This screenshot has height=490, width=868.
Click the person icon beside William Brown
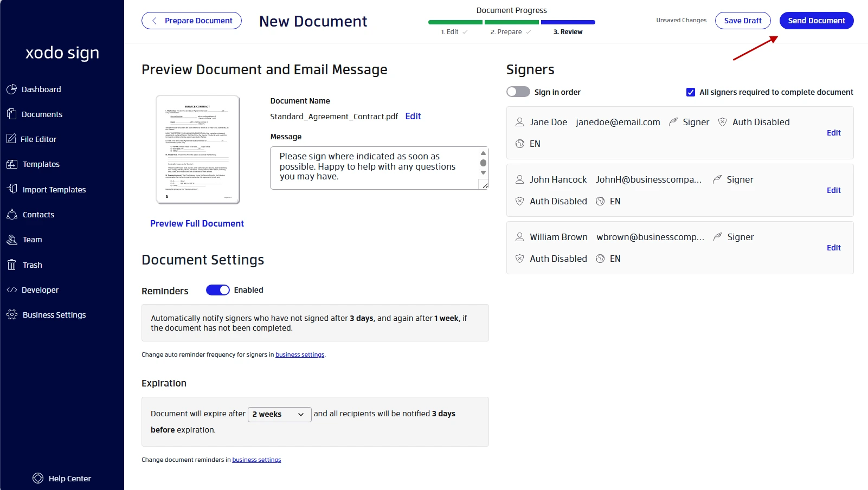(519, 237)
